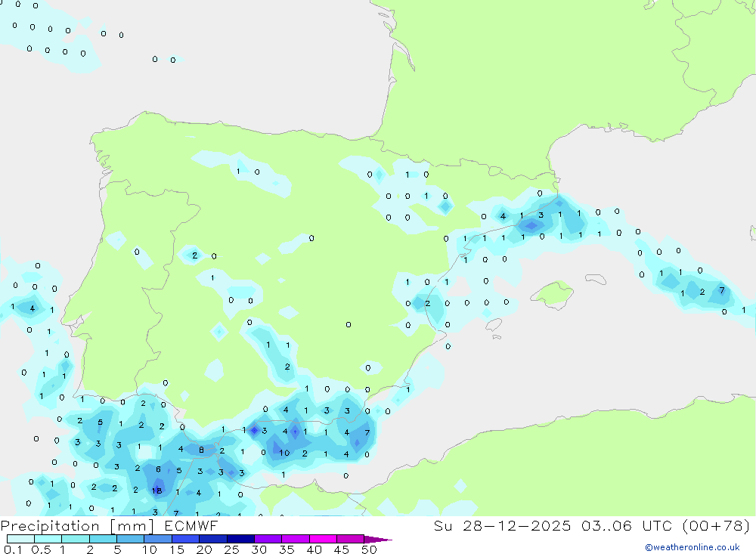Viewport: 756px width, 554px height.
Task: Click the '18' precipitation value on map
Action: coord(156,491)
